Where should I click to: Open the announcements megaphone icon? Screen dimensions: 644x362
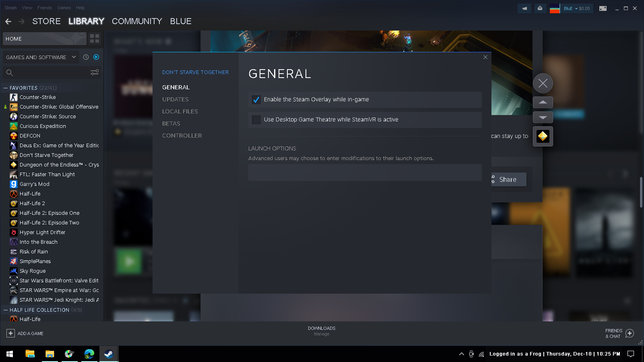[524, 8]
